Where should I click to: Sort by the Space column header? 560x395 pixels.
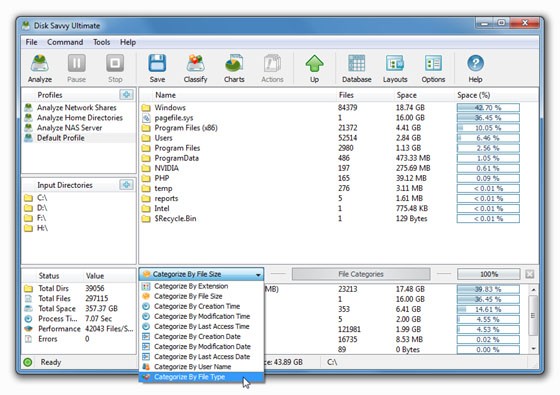tap(406, 95)
